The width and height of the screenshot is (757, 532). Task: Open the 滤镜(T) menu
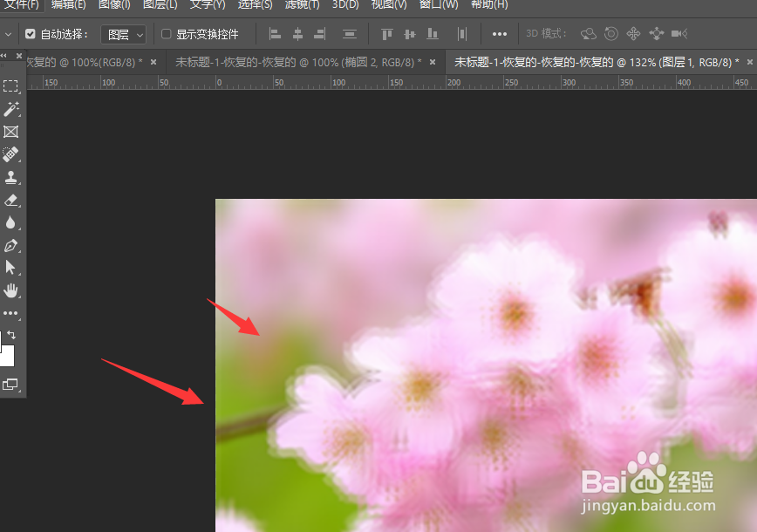tap(303, 5)
